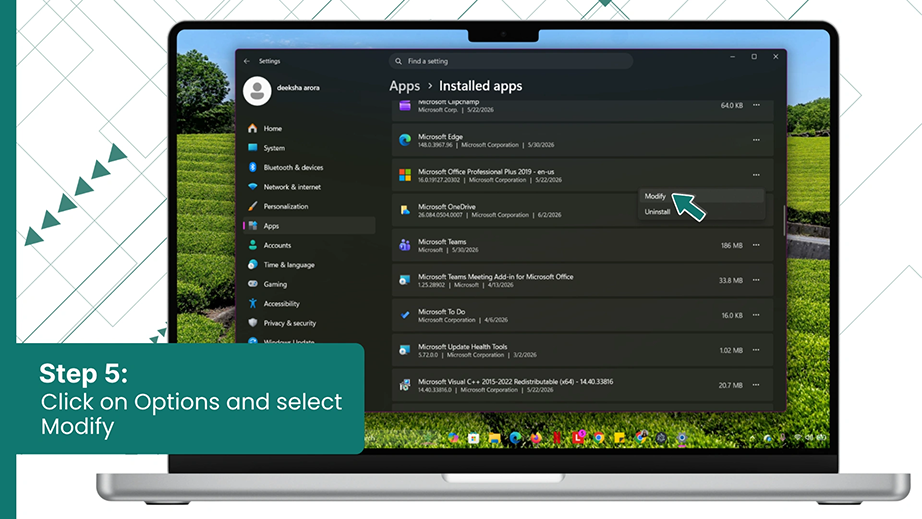The height and width of the screenshot is (519, 922).
Task: Click the Find a setting search box
Action: pos(510,61)
